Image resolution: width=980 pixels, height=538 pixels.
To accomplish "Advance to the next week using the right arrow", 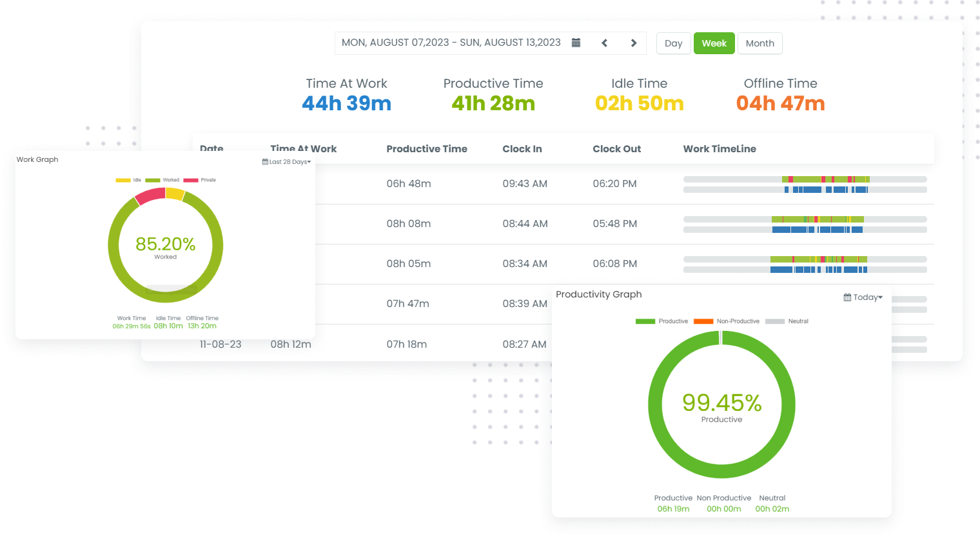I will point(633,43).
